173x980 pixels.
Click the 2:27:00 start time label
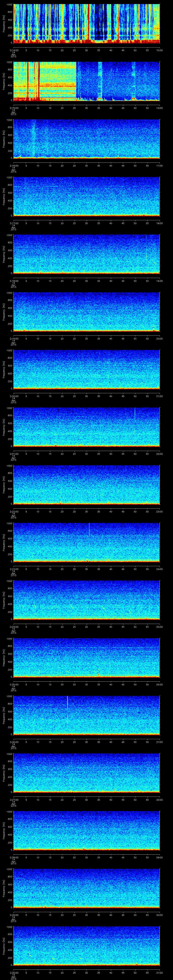click(x=14, y=800)
